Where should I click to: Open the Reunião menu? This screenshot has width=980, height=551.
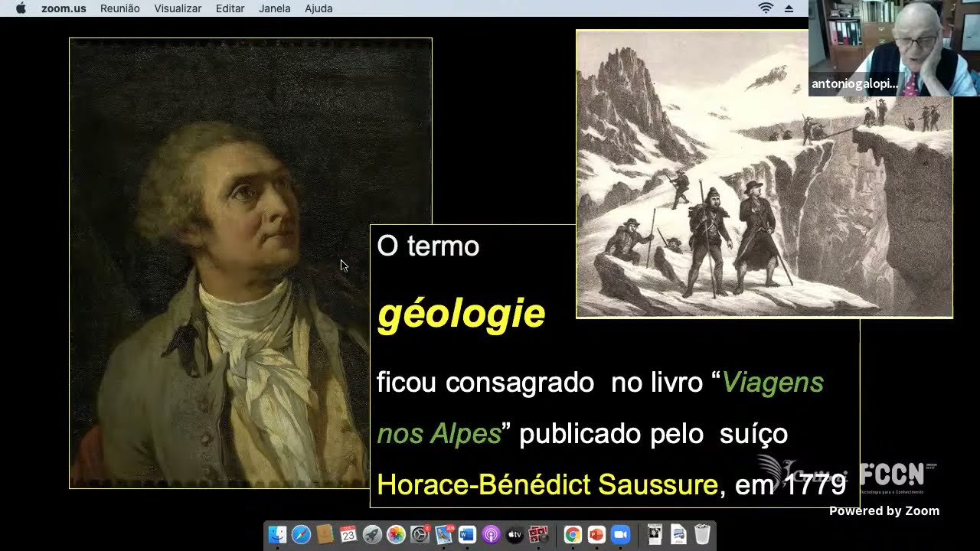120,8
